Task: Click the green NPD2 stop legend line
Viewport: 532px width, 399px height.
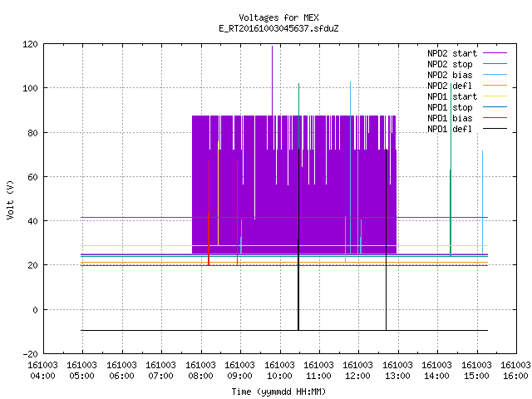Action: pyautogui.click(x=495, y=64)
